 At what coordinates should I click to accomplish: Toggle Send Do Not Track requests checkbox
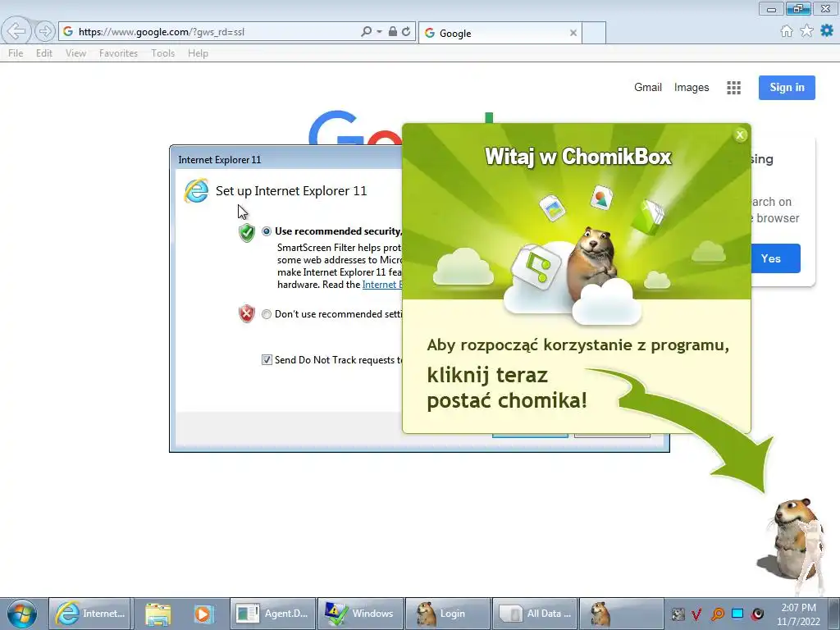267,360
